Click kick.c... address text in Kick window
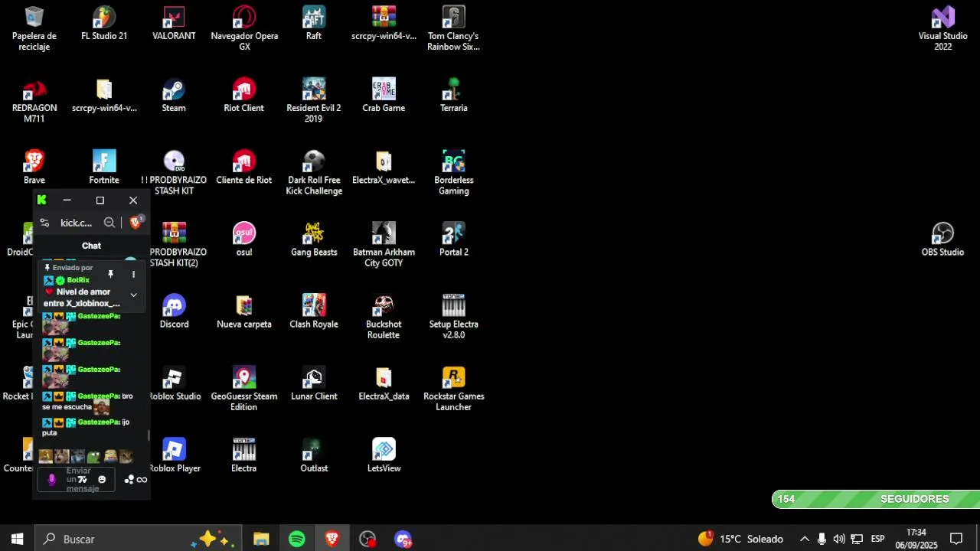The height and width of the screenshot is (551, 980). [76, 223]
